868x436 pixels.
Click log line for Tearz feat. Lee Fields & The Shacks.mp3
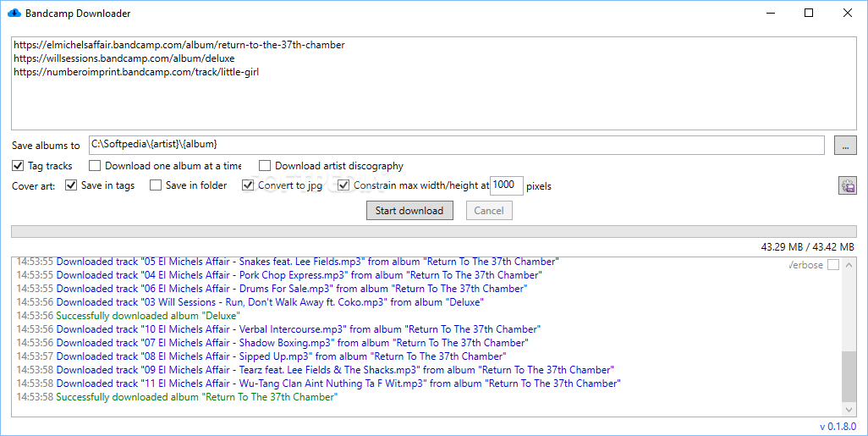(315, 370)
